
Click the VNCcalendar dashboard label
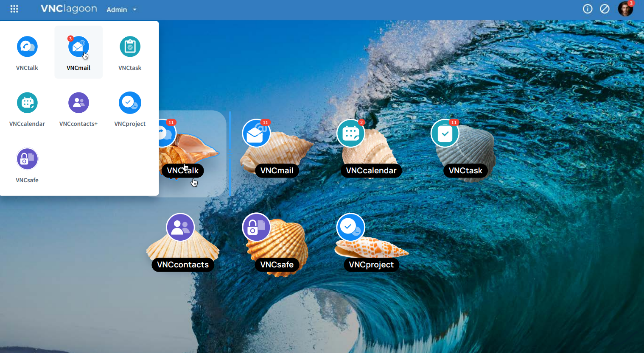(x=371, y=171)
